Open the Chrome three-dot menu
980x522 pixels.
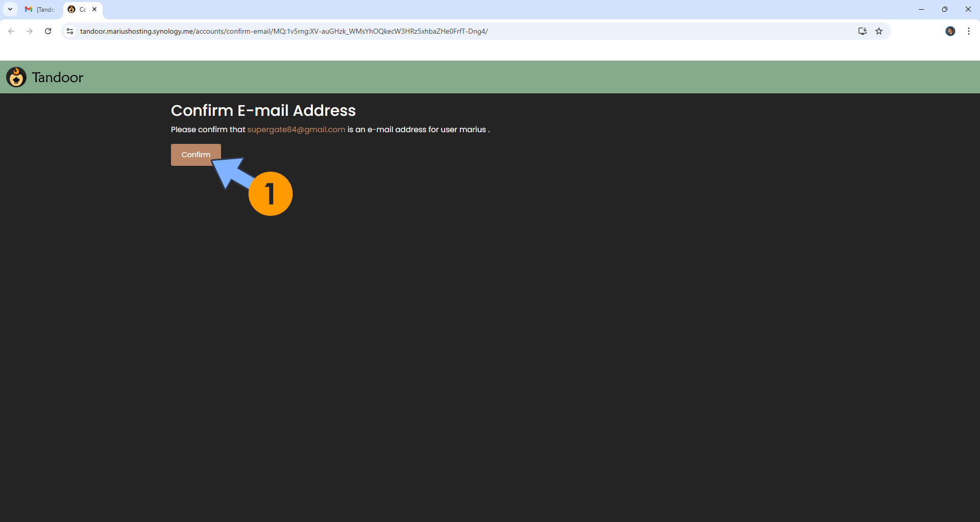[968, 31]
